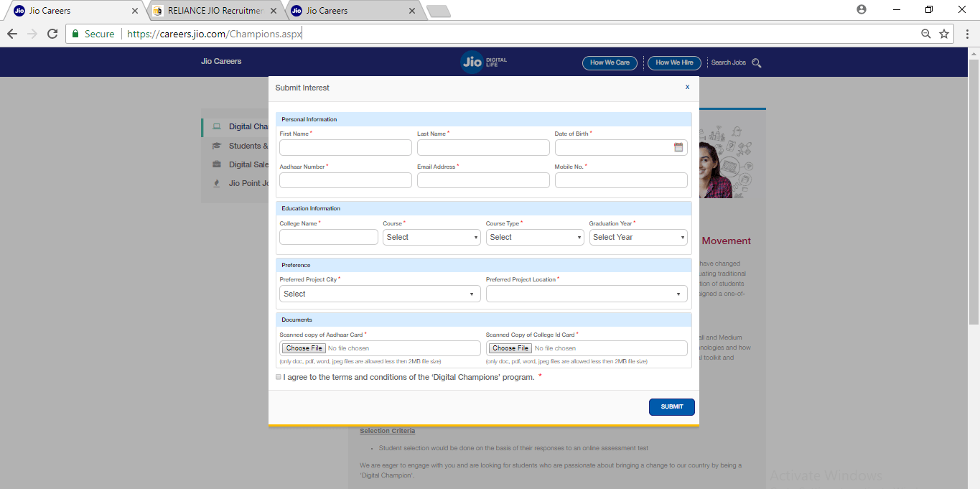Click the zoom magnifier in address bar
Viewport: 980px width, 489px height.
(x=926, y=34)
